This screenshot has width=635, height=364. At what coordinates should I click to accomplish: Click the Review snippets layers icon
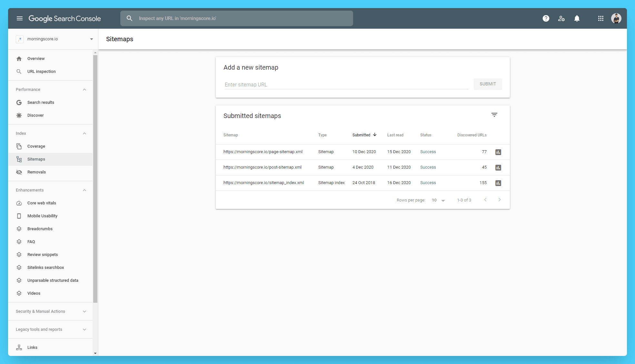tap(19, 255)
